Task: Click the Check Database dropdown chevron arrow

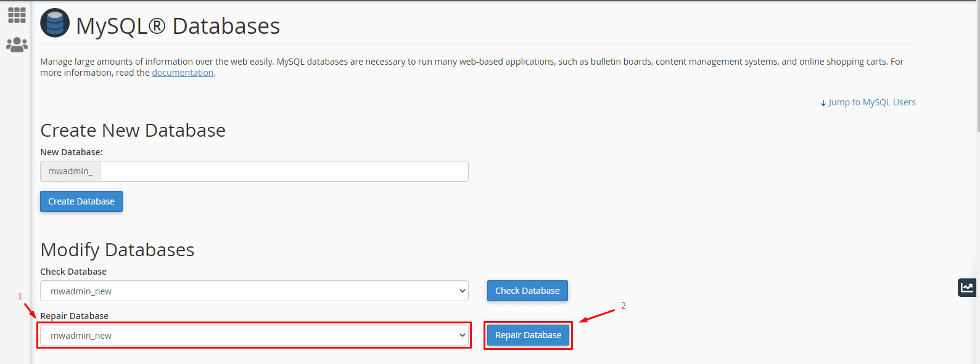Action: pos(462,291)
